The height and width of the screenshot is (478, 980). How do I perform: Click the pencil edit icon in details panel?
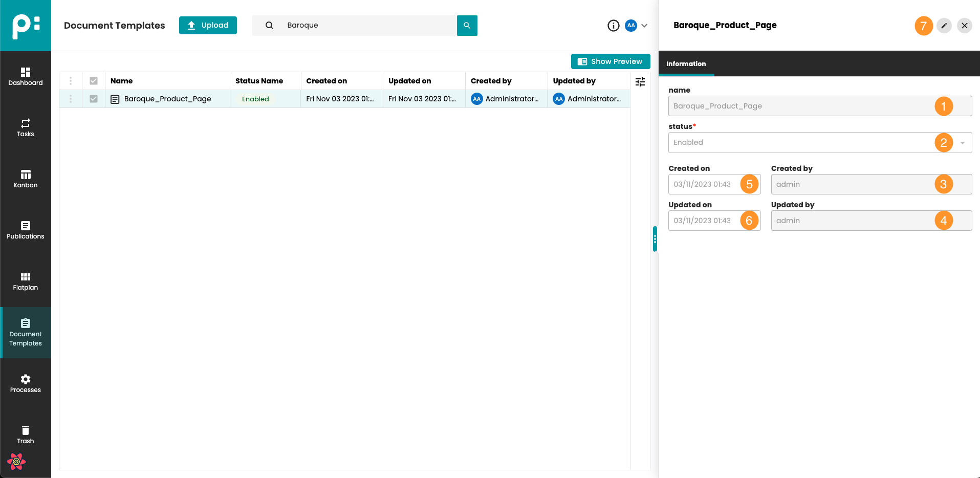pos(944,26)
